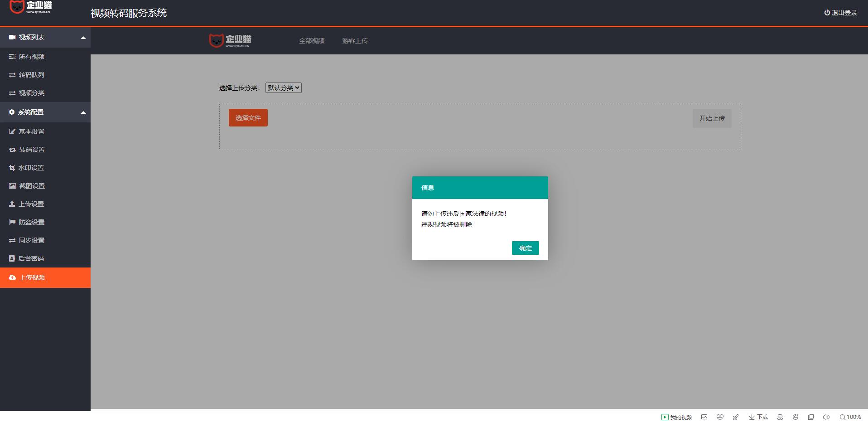Image resolution: width=868 pixels, height=423 pixels.
Task: Open the 100% zoom control
Action: click(x=850, y=417)
